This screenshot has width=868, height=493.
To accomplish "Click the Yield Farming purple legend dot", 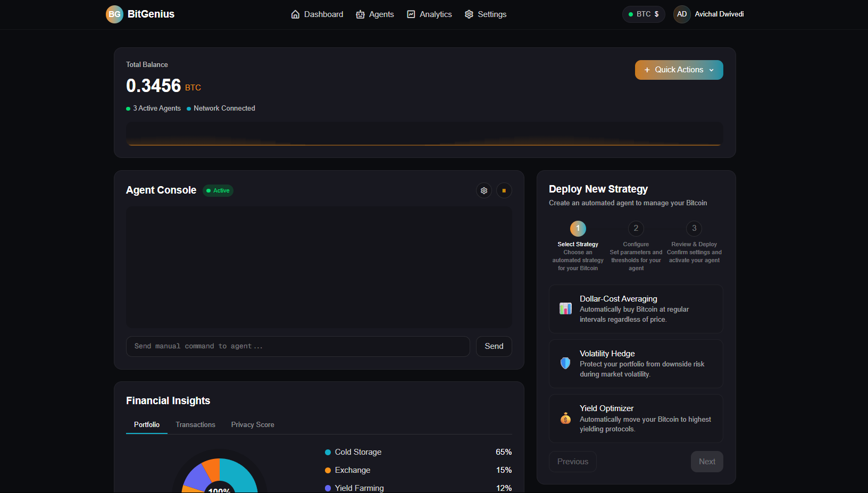I will coord(328,488).
